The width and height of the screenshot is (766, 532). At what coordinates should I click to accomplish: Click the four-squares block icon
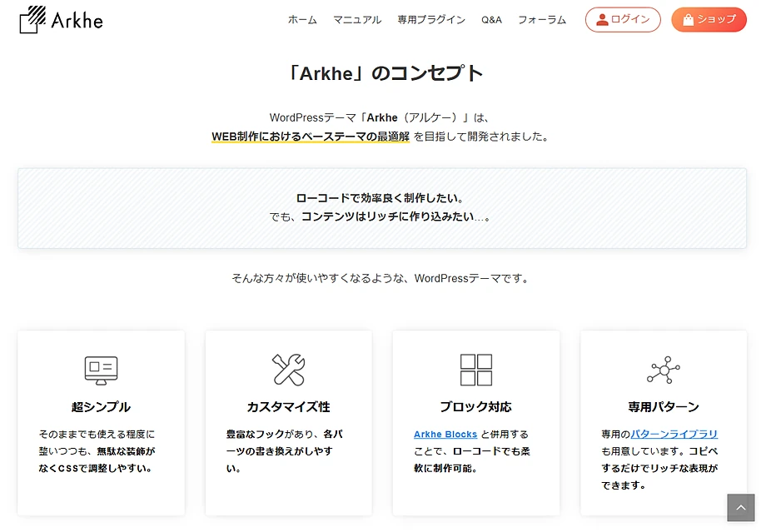pyautogui.click(x=476, y=370)
